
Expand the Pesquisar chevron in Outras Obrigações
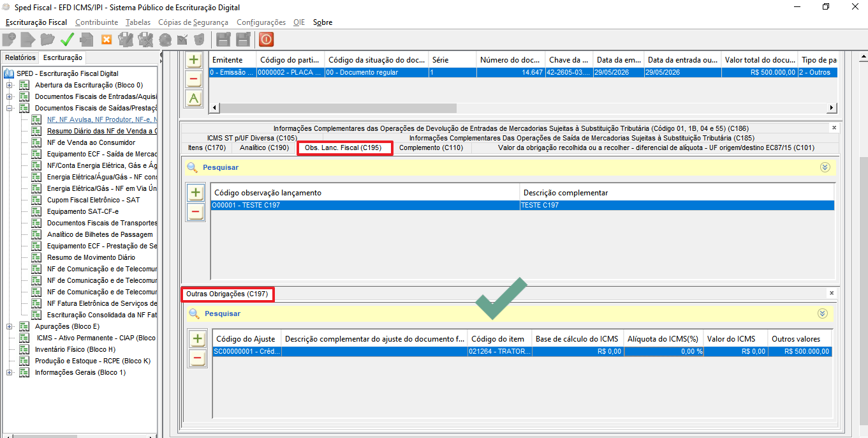(x=823, y=313)
